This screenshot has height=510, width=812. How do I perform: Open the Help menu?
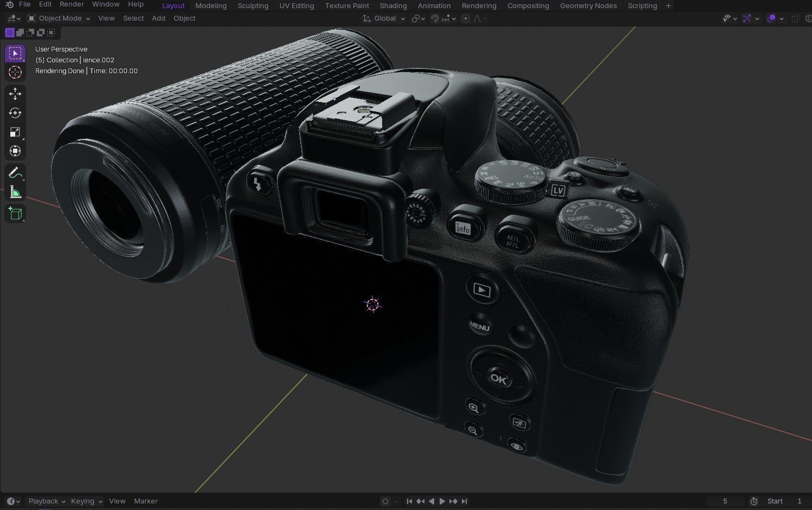pyautogui.click(x=136, y=5)
